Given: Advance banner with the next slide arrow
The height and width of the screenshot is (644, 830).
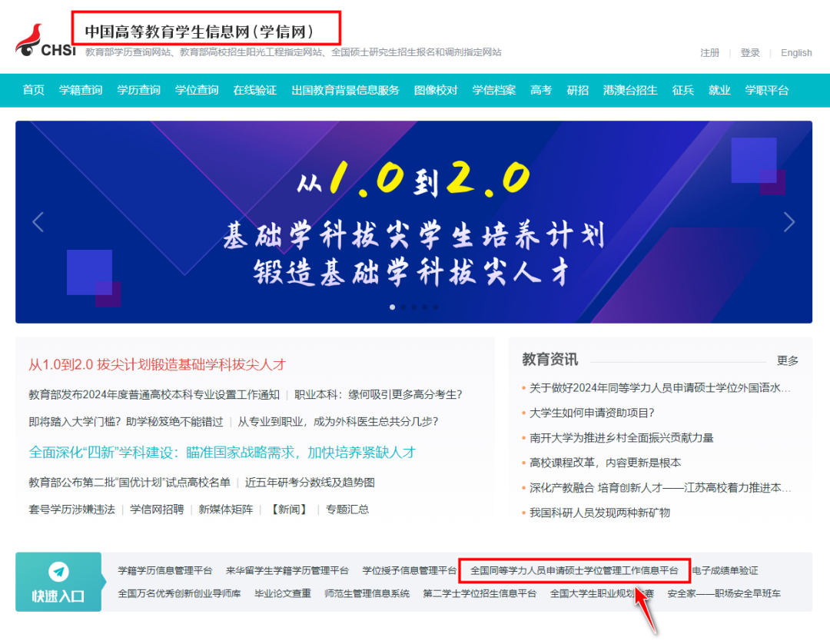Looking at the screenshot, I should tap(789, 222).
